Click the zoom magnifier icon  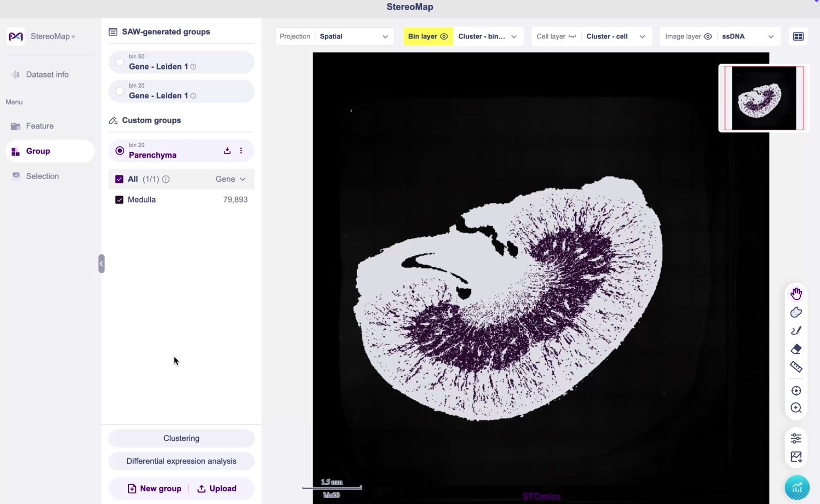click(x=796, y=408)
